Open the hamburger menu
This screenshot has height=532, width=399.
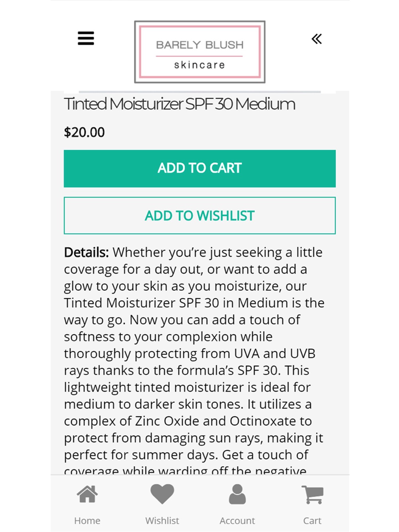(86, 38)
